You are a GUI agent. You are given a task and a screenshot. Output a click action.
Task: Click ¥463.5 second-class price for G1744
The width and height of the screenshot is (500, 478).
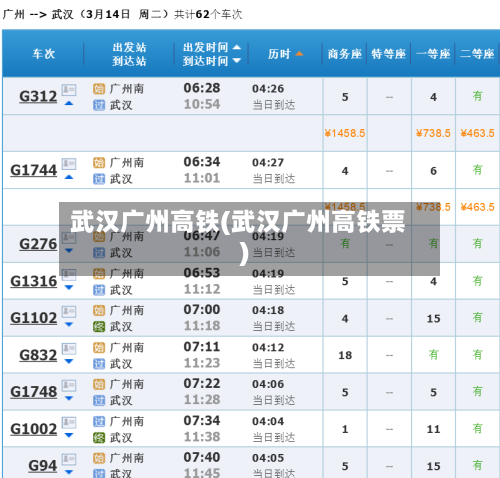477,207
